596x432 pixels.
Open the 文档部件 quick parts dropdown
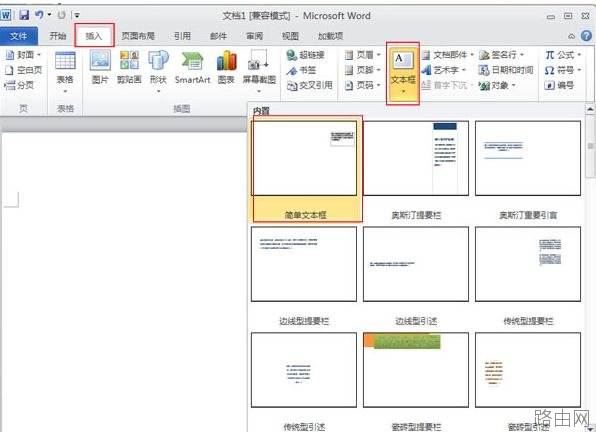click(x=448, y=55)
